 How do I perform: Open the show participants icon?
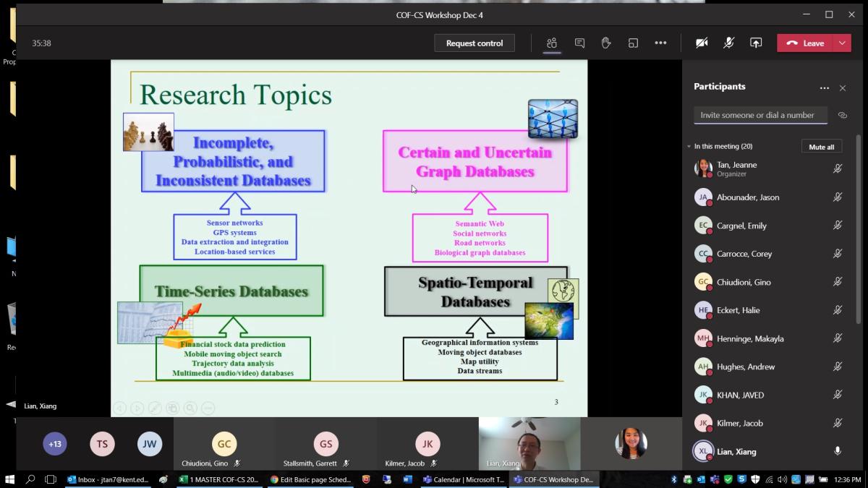pyautogui.click(x=552, y=43)
